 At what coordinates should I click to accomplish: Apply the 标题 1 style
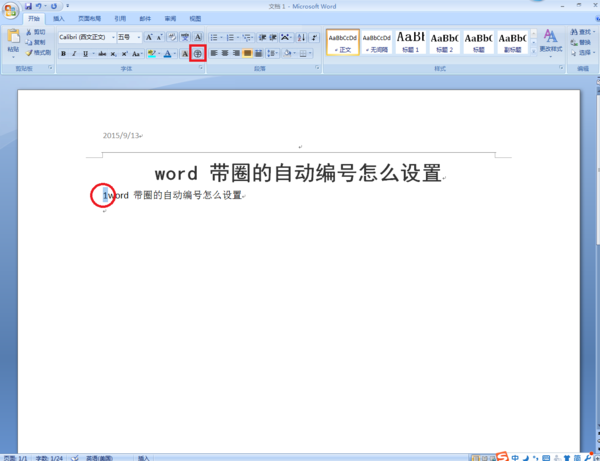pyautogui.click(x=411, y=42)
